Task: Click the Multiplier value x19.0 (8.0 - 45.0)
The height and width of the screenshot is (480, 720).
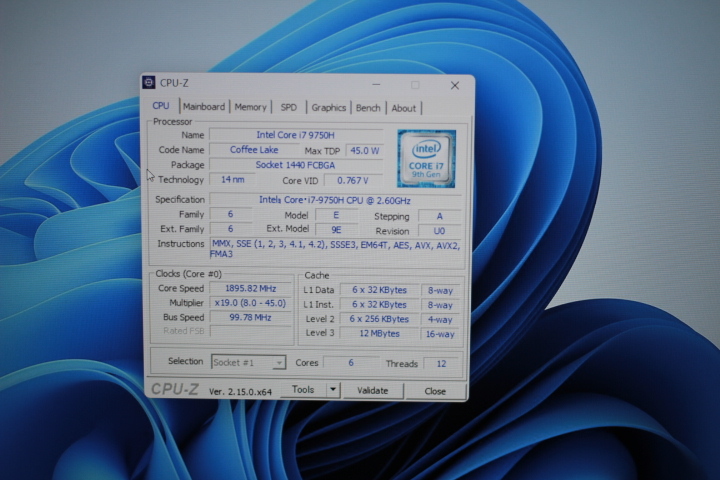Action: 251,303
